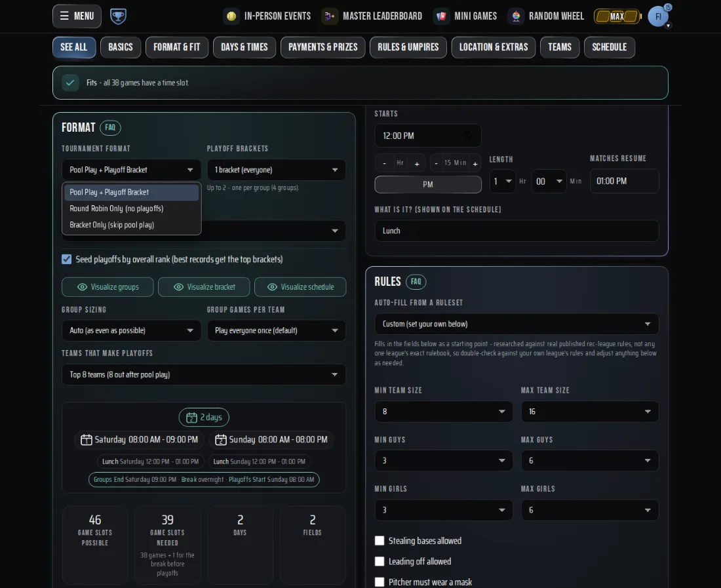The image size is (721, 588).
Task: Switch to the Basics tab
Action: pos(121,47)
